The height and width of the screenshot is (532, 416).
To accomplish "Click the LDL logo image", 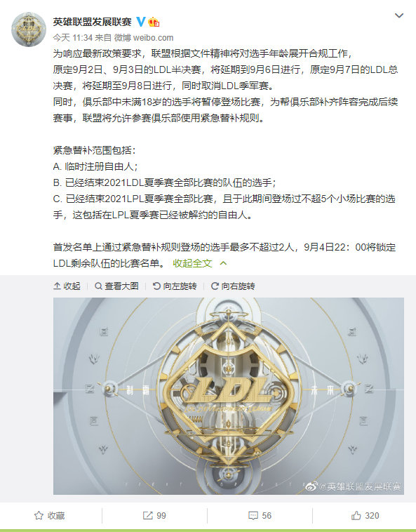I will point(229,396).
